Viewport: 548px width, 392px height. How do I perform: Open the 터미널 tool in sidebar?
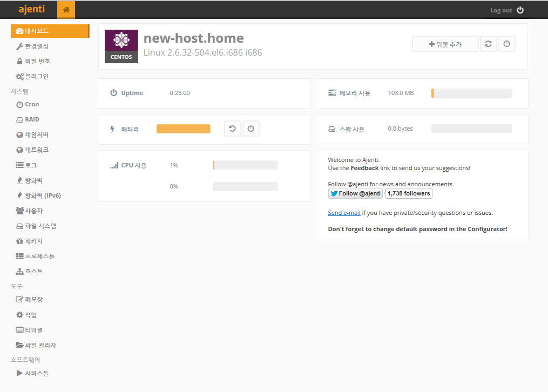[x=33, y=330]
